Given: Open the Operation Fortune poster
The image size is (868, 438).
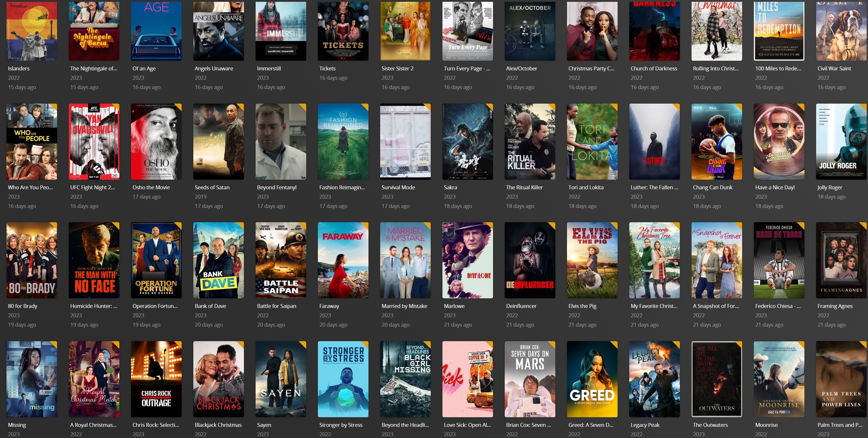Looking at the screenshot, I should coord(156,260).
